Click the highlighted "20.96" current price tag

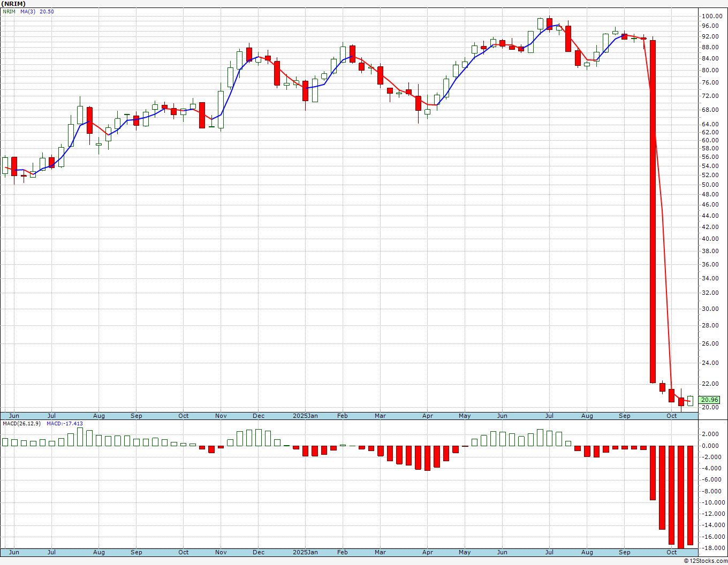pos(710,400)
